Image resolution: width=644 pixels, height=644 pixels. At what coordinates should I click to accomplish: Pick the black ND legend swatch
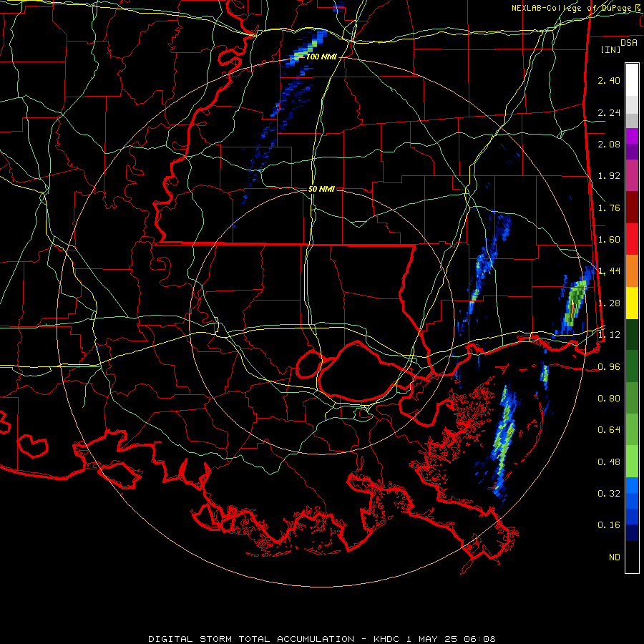coord(632,557)
